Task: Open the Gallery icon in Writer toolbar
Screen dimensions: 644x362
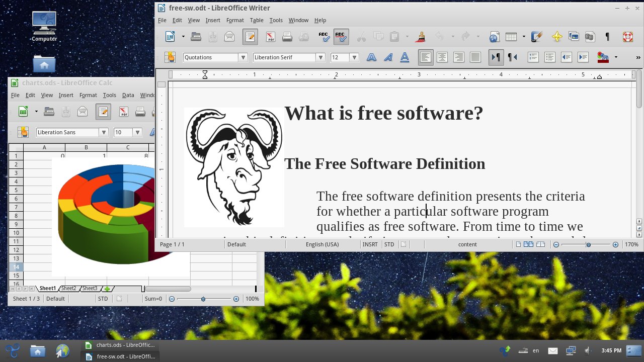Action: click(x=574, y=36)
